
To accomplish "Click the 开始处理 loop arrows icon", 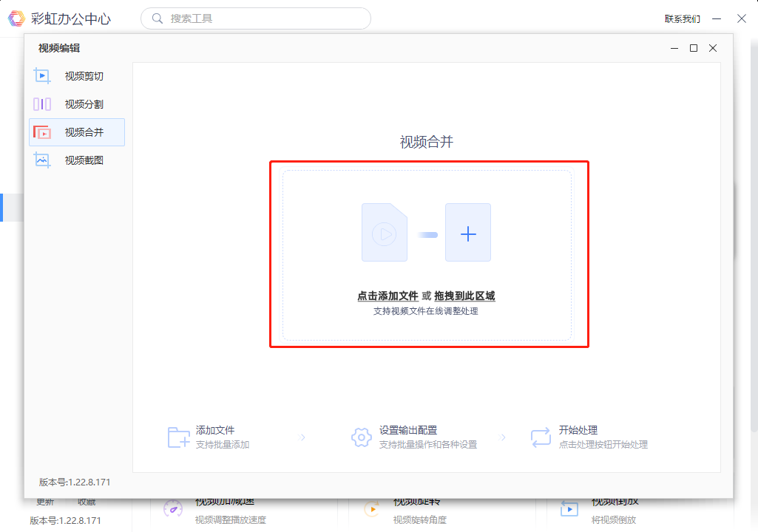I will coord(541,437).
